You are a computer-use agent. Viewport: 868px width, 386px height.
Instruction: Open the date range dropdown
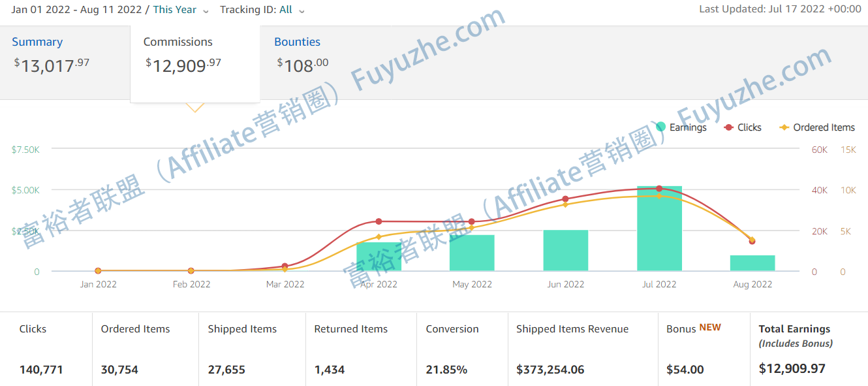point(110,10)
